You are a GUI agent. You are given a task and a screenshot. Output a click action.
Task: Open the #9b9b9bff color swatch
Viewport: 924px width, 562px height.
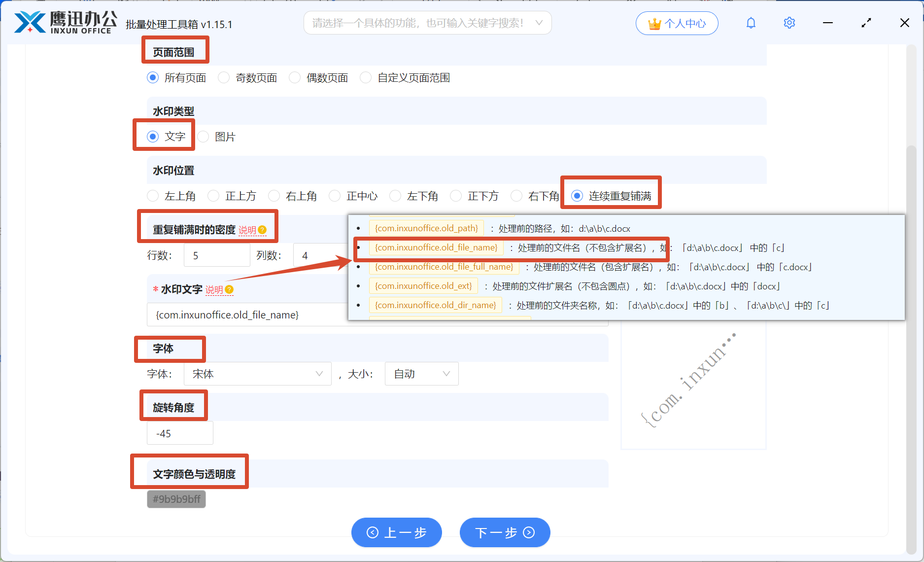pos(176,499)
